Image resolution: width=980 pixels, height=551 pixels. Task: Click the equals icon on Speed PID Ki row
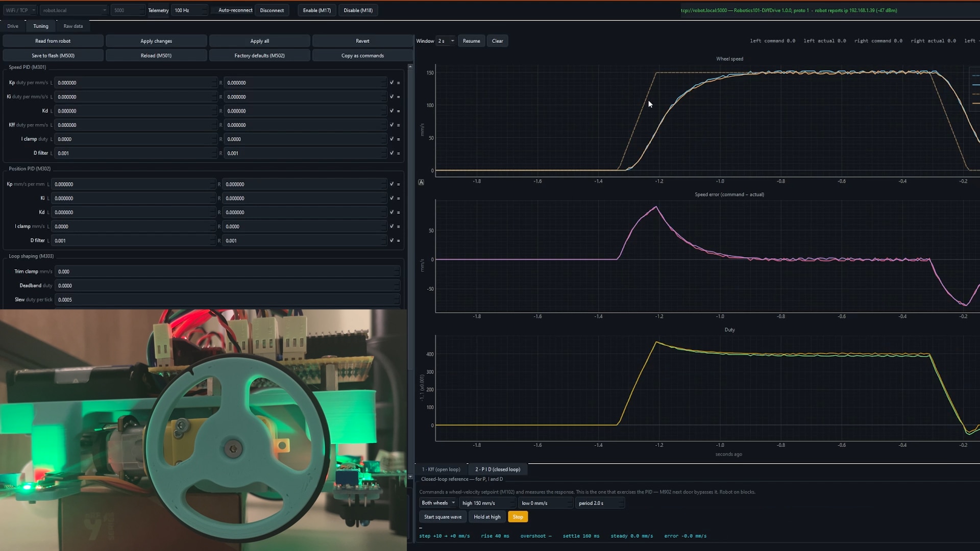click(398, 97)
